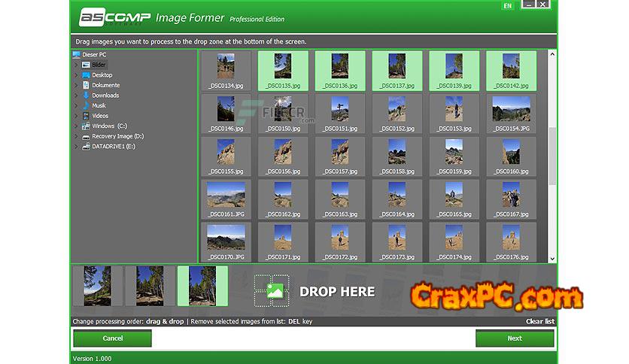This screenshot has width=629, height=364.
Task: Select thumbnail _DSC0158.jpg
Action: pyautogui.click(x=397, y=156)
